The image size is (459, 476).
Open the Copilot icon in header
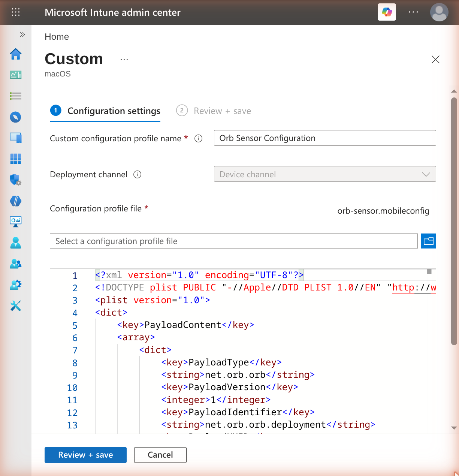[x=387, y=12]
